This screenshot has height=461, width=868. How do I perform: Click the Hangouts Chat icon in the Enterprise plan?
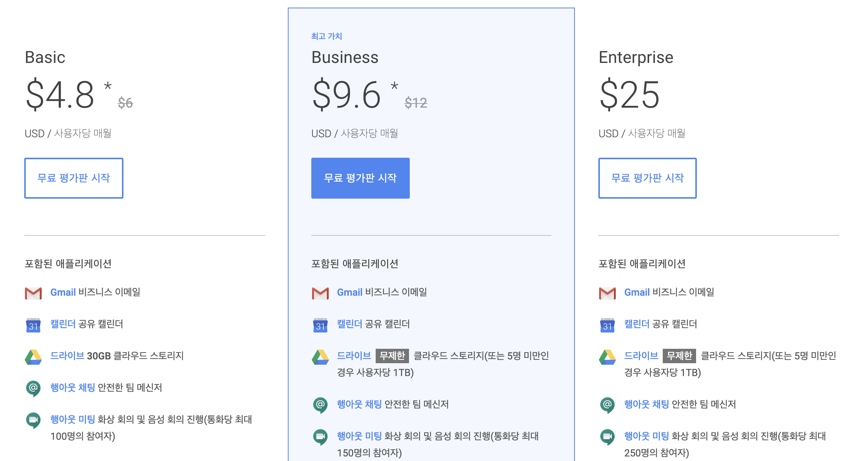pos(607,405)
